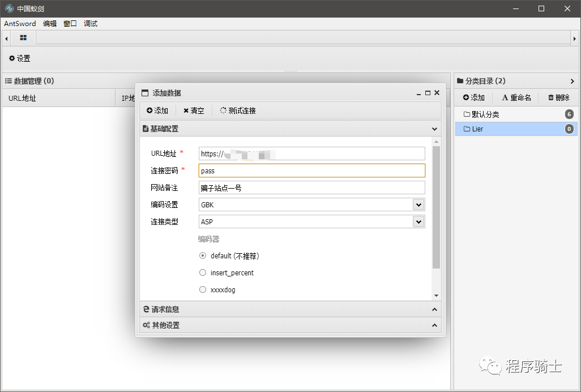Open the 编辑 menu
Screen dimensions: 581x392
[x=50, y=24]
